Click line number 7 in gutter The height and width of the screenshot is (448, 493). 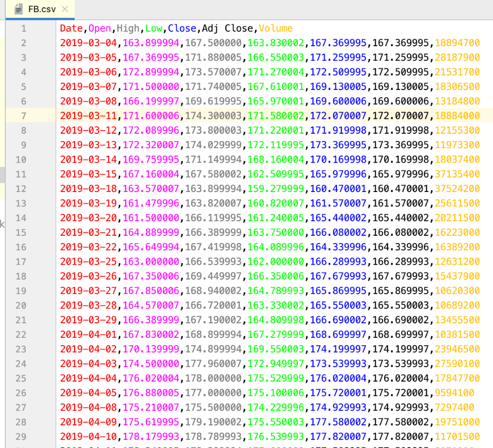pos(24,116)
